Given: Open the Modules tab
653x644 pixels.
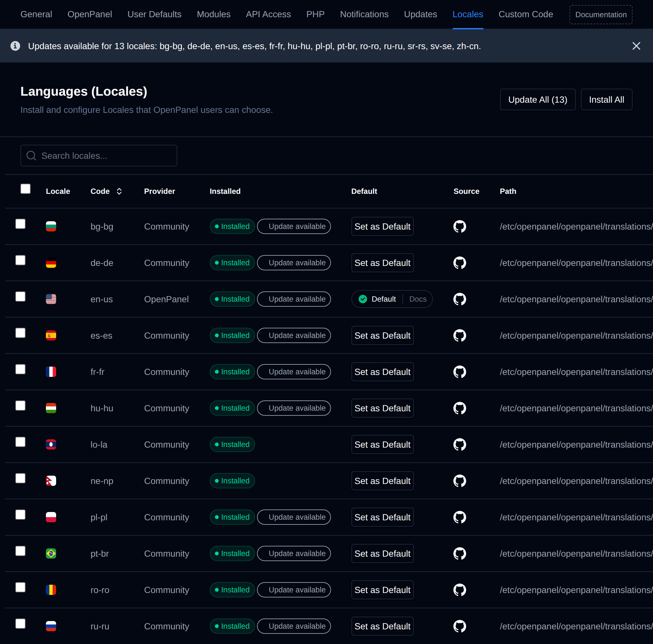Looking at the screenshot, I should click(214, 14).
